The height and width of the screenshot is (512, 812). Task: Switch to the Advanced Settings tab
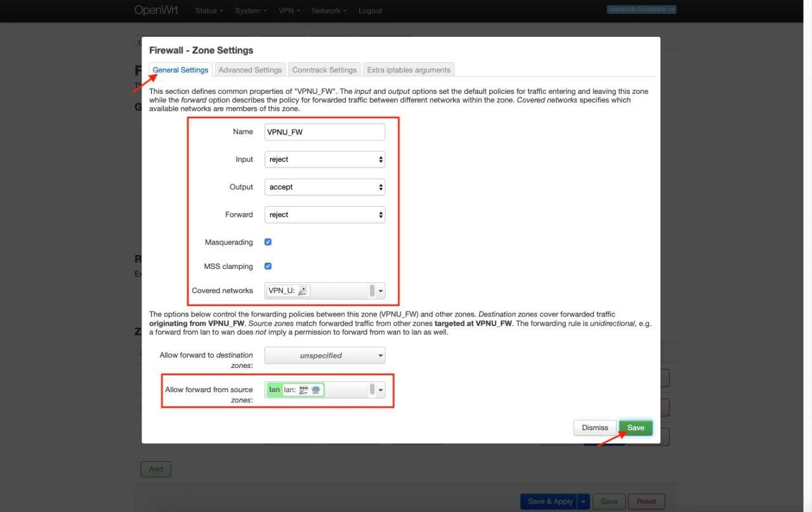tap(250, 70)
